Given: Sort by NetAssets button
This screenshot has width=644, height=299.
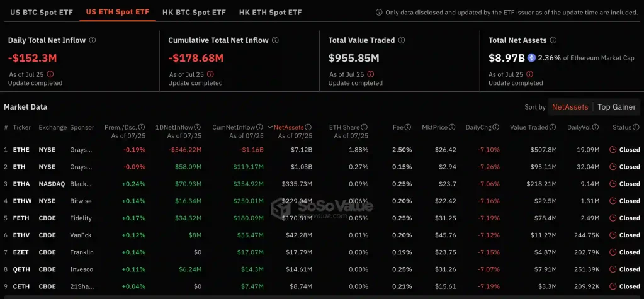Looking at the screenshot, I should click(570, 107).
